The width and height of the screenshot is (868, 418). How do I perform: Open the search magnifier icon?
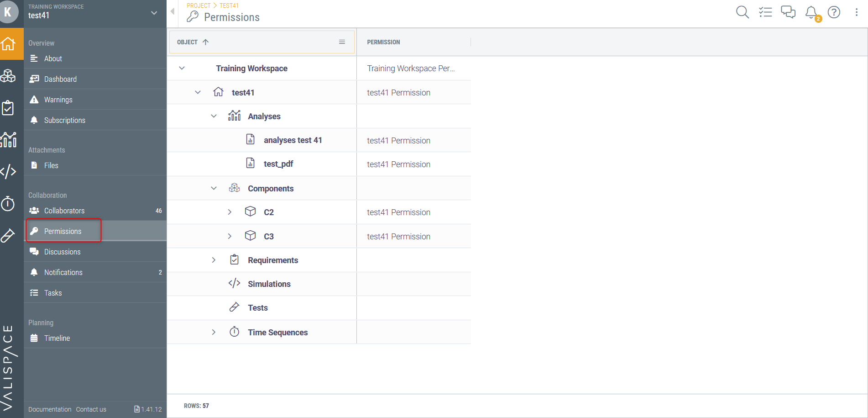(743, 12)
